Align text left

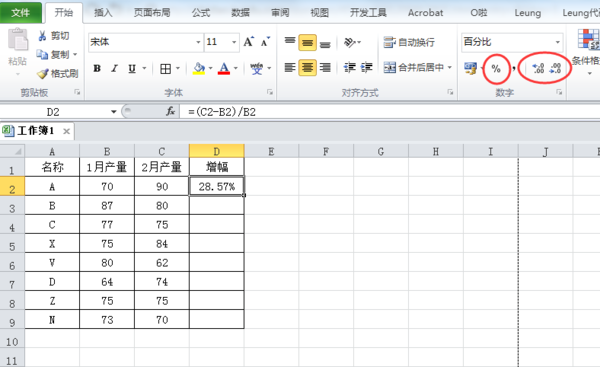pyautogui.click(x=290, y=68)
